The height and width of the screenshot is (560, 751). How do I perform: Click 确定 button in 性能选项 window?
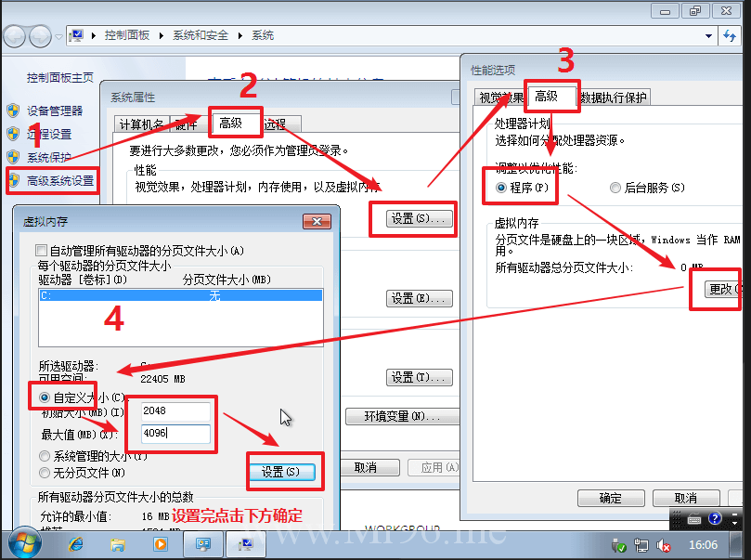611,498
